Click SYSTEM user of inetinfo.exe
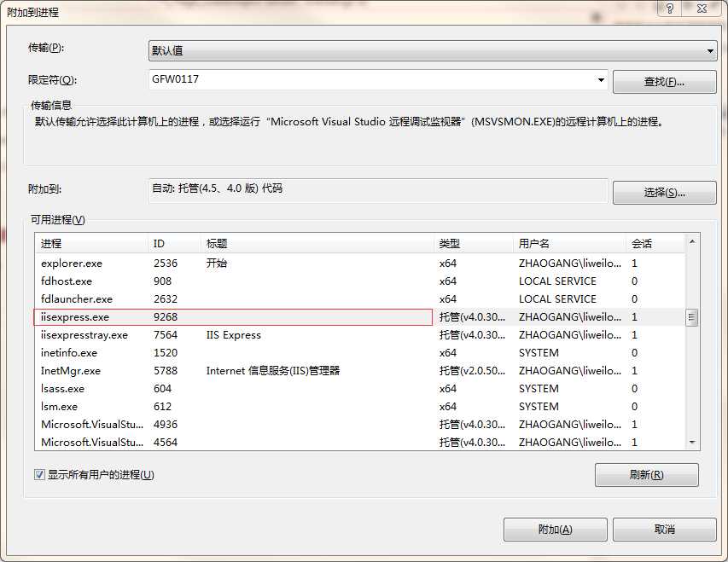This screenshot has height=562, width=728. point(539,353)
